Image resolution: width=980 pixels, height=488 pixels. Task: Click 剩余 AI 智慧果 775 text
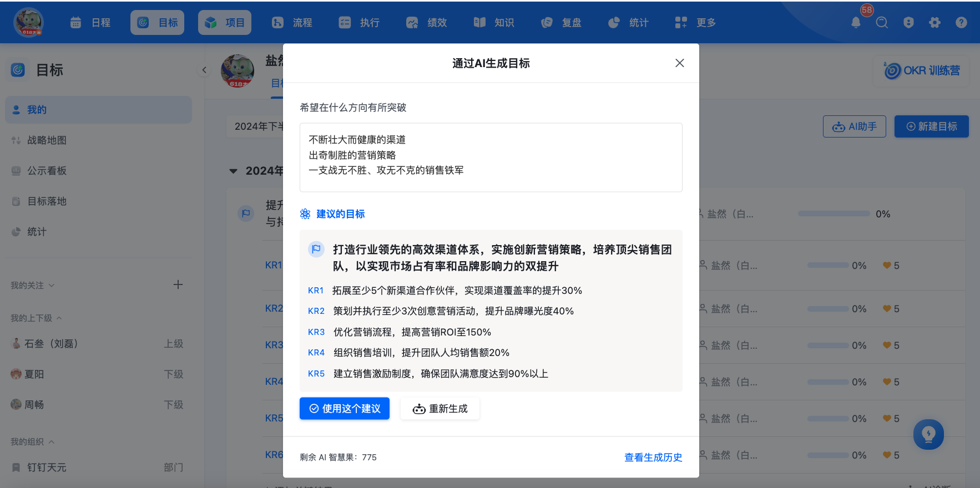click(338, 457)
